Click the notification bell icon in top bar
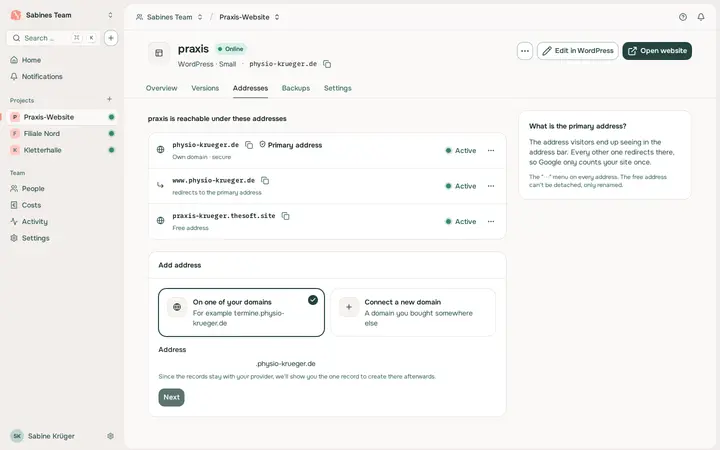720x450 pixels. point(701,17)
